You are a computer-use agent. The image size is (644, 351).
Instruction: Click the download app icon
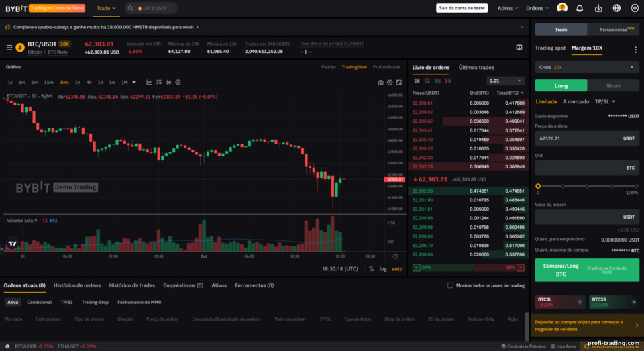(x=598, y=8)
